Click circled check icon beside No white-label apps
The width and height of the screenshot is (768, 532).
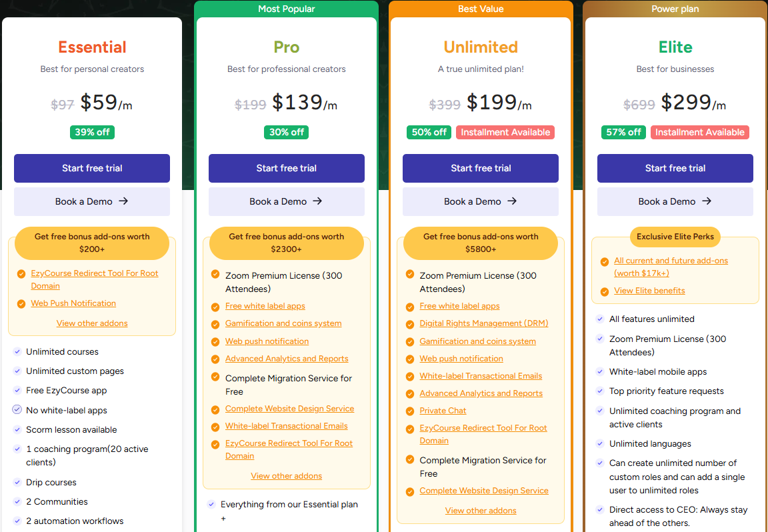tap(17, 409)
